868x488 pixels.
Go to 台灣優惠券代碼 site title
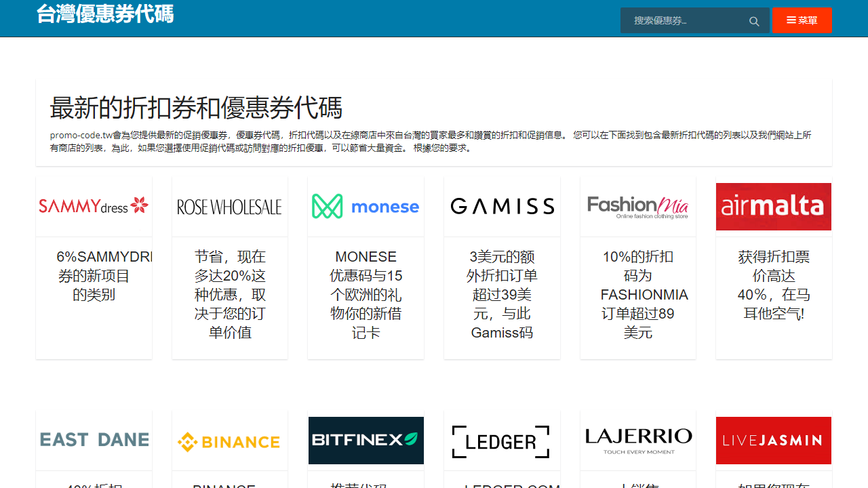pyautogui.click(x=105, y=14)
